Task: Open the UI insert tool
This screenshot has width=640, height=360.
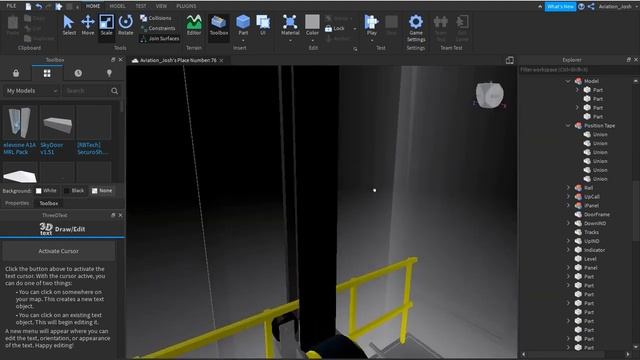Action: [x=263, y=25]
